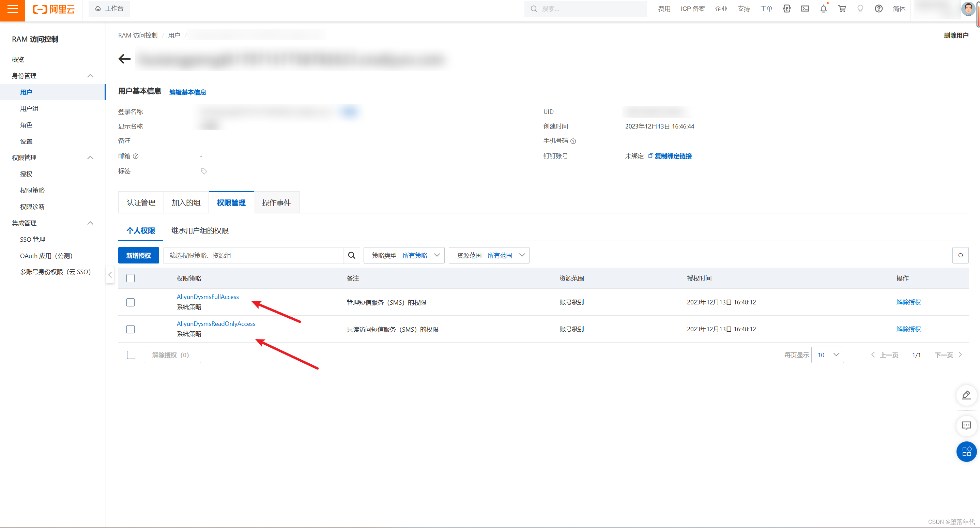Click the top search bar magnifier
This screenshot has height=528, width=980.
(x=534, y=9)
